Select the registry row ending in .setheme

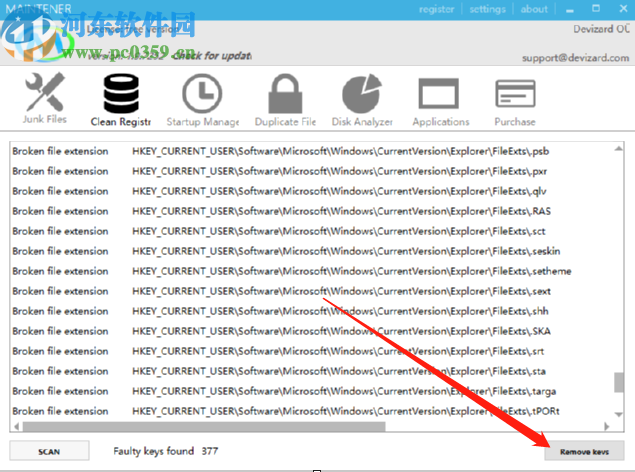[x=311, y=271]
